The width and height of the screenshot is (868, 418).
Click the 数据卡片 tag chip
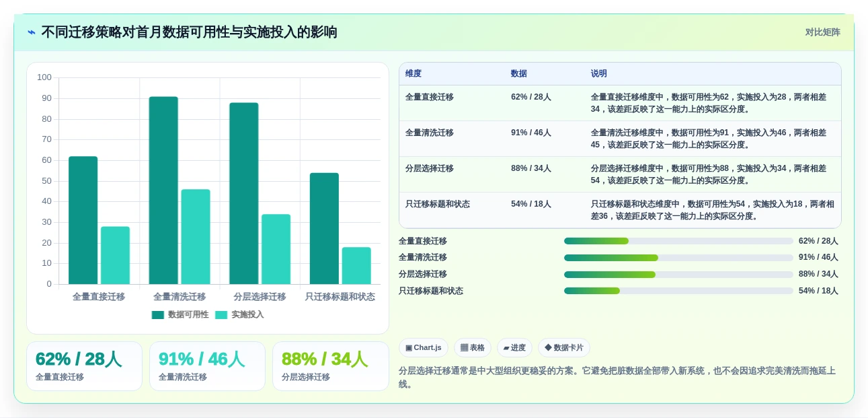pyautogui.click(x=564, y=348)
